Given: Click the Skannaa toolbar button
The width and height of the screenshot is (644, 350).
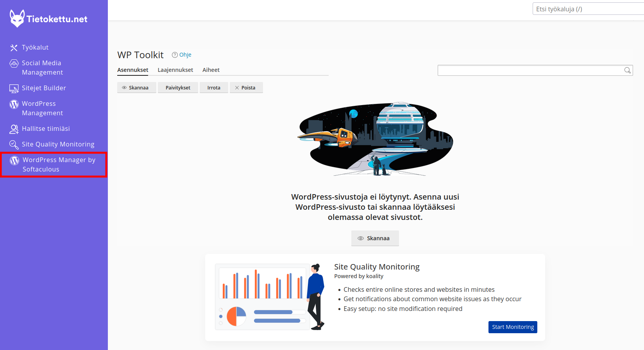Looking at the screenshot, I should [x=137, y=87].
